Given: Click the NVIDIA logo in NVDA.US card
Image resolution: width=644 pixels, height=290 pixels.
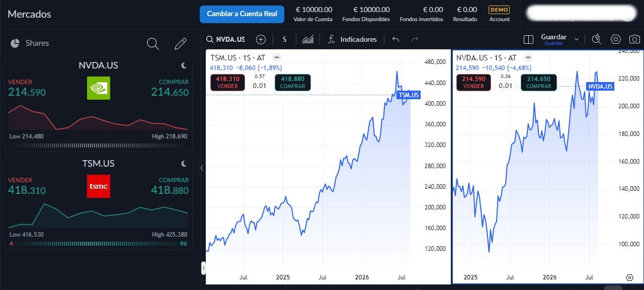Looking at the screenshot, I should pos(99,88).
